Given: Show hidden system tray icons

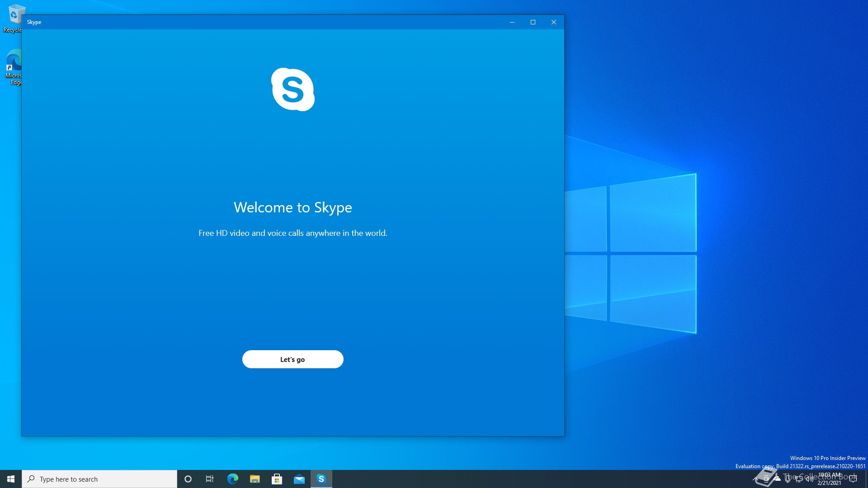Looking at the screenshot, I should pyautogui.click(x=755, y=479).
